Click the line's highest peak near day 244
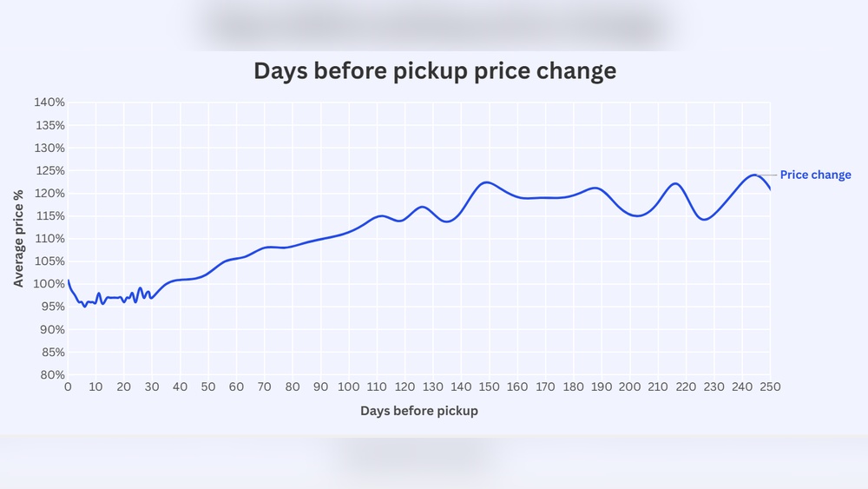868x489 pixels. click(753, 175)
